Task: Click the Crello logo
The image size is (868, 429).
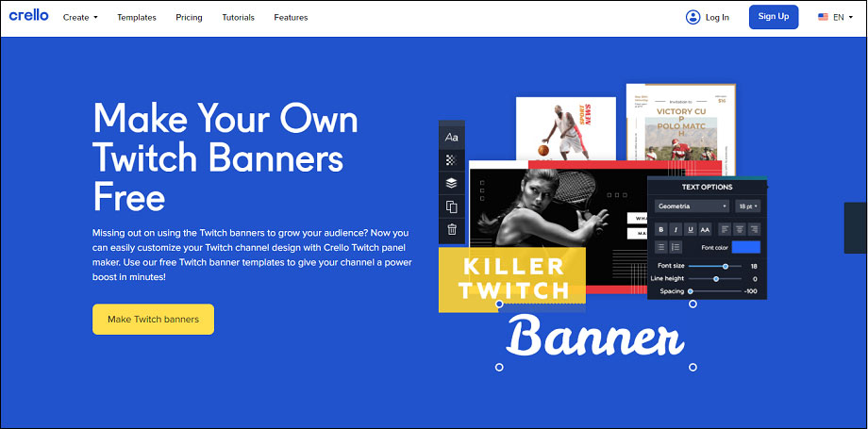Action: 29,16
